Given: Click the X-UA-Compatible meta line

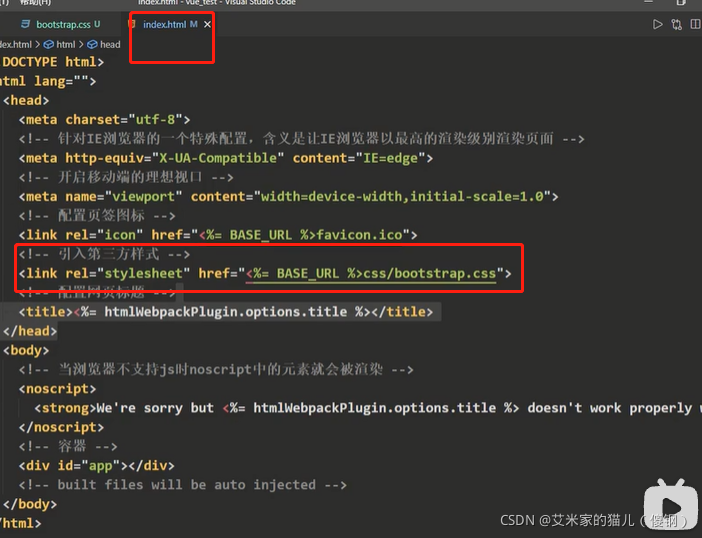Looking at the screenshot, I should (226, 158).
